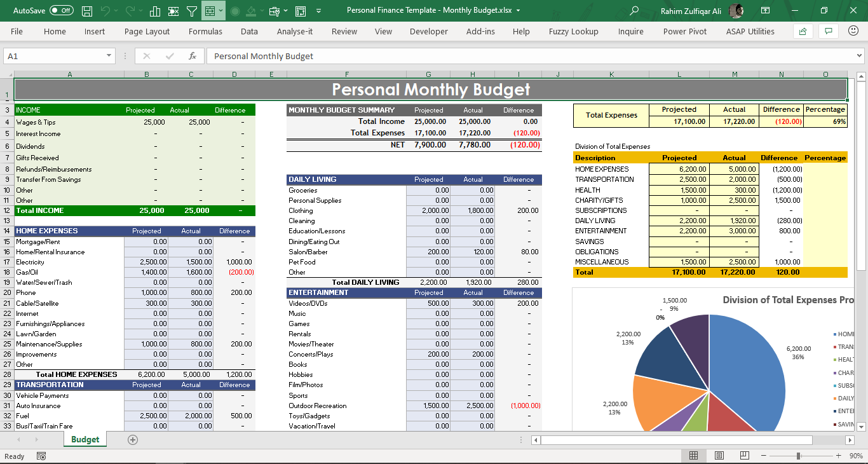Click the Normal view icon in status bar
868x464 pixels.
tap(694, 455)
